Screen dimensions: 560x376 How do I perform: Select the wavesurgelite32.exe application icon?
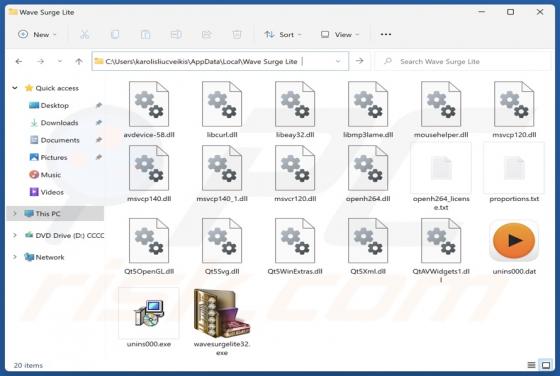pos(221,313)
